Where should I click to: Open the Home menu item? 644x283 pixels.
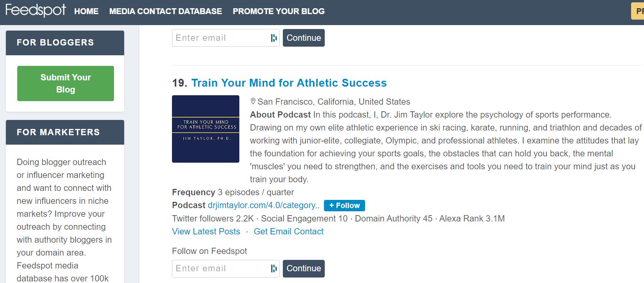coord(86,11)
